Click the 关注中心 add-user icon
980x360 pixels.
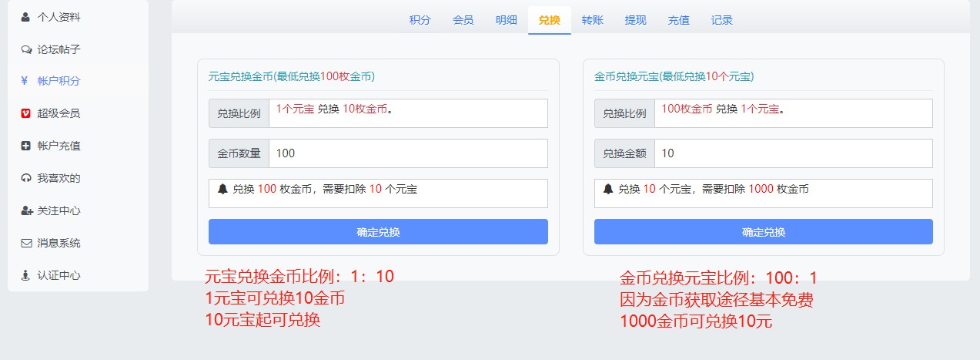coord(26,210)
